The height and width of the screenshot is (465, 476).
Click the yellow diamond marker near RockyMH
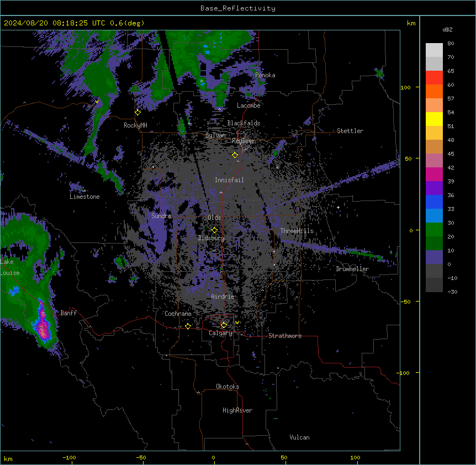[x=137, y=113]
